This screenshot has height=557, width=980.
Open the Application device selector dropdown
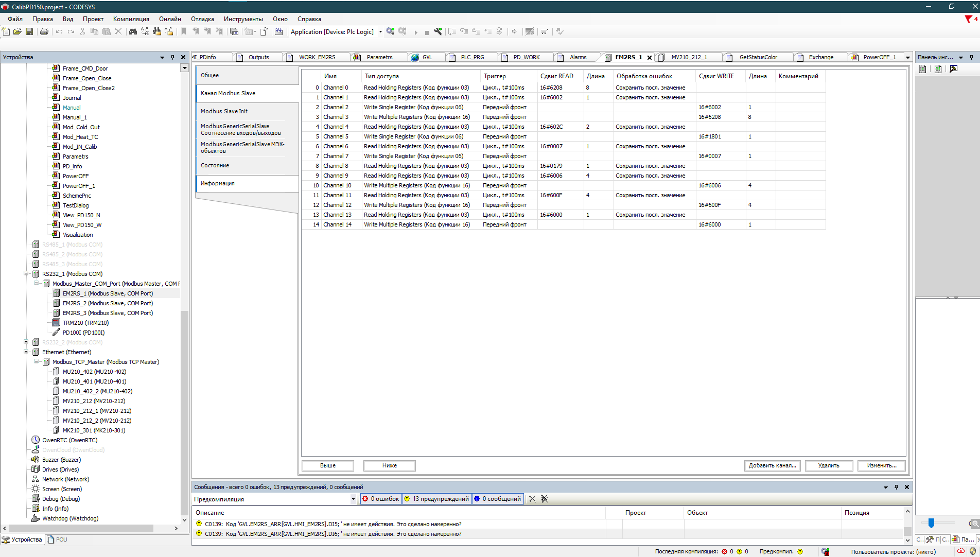[381, 32]
